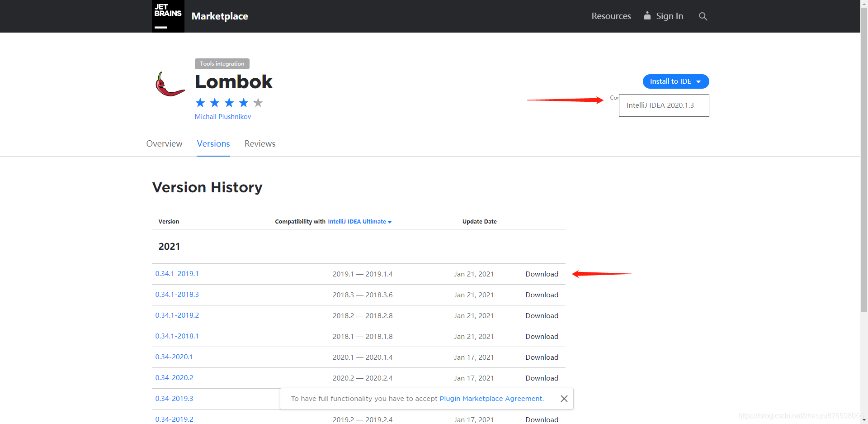The width and height of the screenshot is (868, 424).
Task: Download version 0.34-2020.2
Action: 542,378
